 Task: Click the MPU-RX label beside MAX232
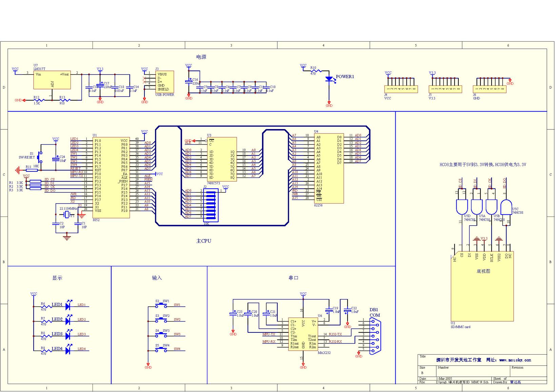tap(269, 342)
